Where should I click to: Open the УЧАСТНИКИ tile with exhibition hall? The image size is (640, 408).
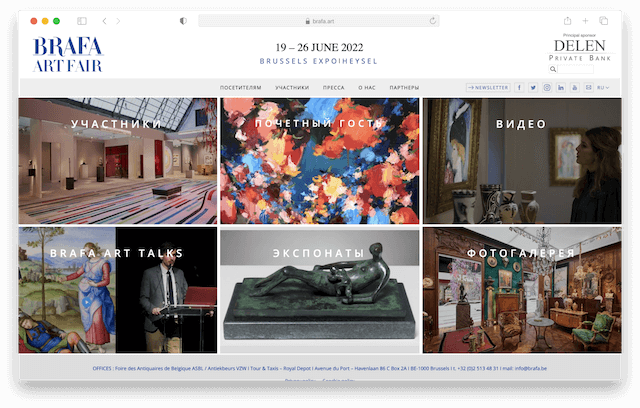118,161
